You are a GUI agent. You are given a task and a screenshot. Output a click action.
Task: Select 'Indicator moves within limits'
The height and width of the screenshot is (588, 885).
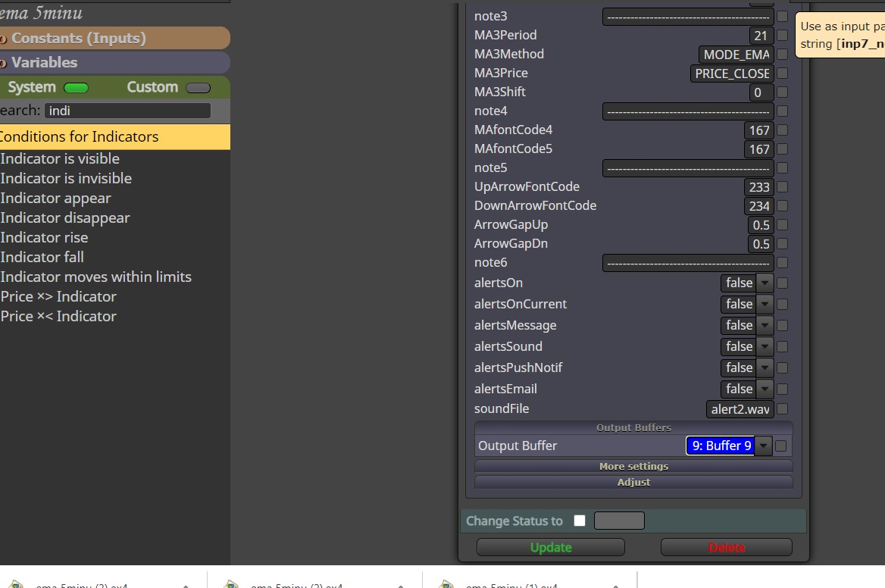(96, 277)
